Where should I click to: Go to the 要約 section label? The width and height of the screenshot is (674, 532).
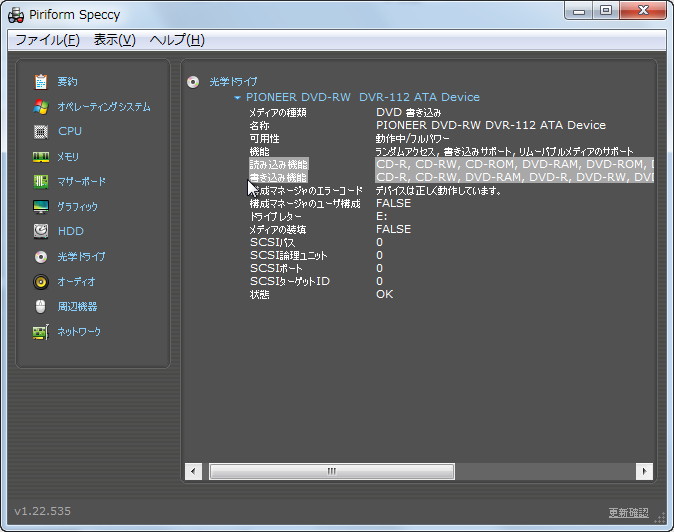coord(67,82)
